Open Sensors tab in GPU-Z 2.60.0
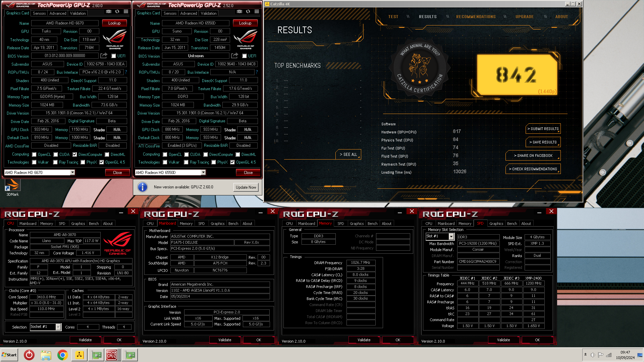 [39, 13]
